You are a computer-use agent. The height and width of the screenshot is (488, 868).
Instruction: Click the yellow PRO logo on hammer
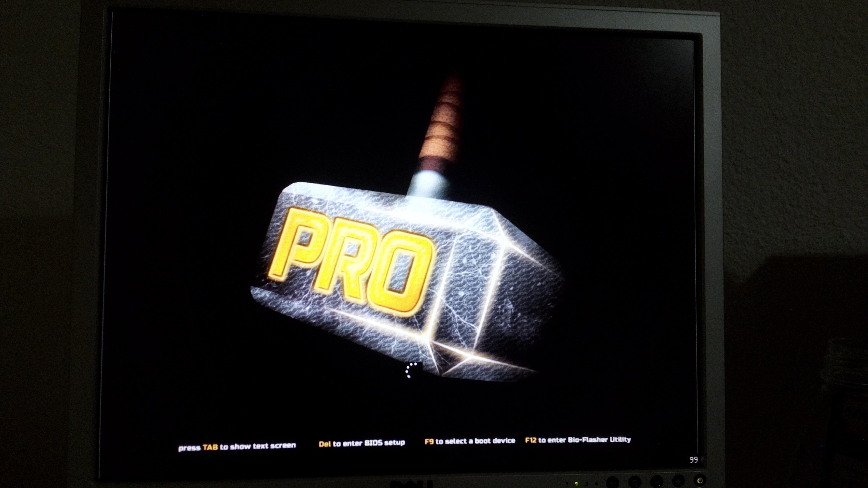click(x=350, y=261)
